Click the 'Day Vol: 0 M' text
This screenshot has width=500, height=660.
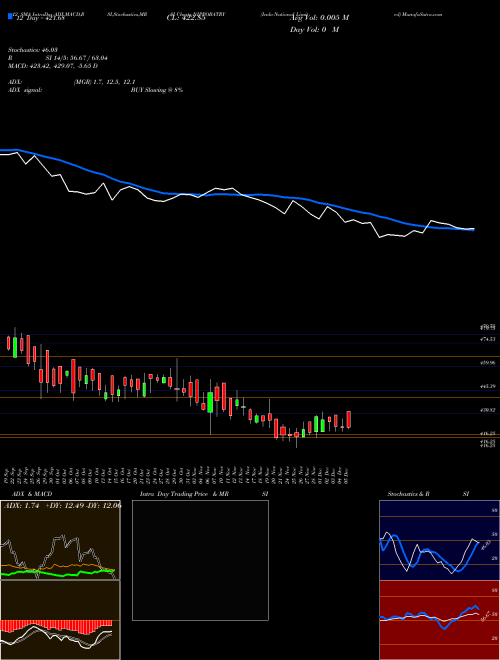pyautogui.click(x=314, y=30)
